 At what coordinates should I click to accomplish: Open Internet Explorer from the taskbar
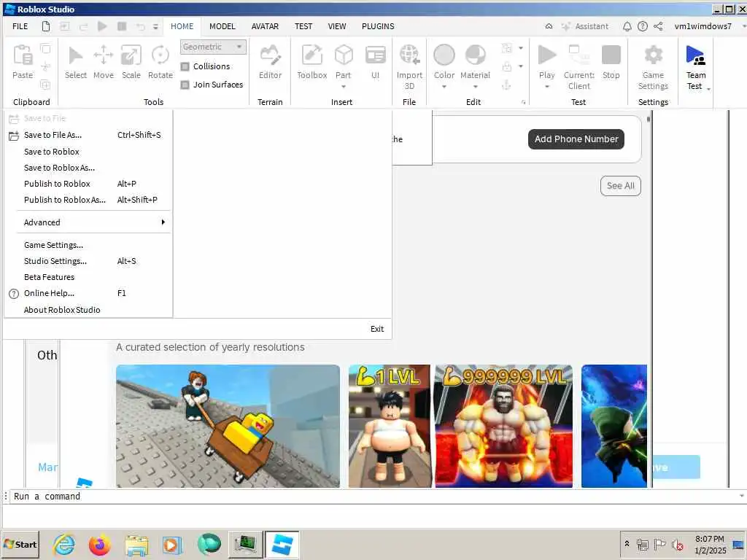click(x=64, y=545)
